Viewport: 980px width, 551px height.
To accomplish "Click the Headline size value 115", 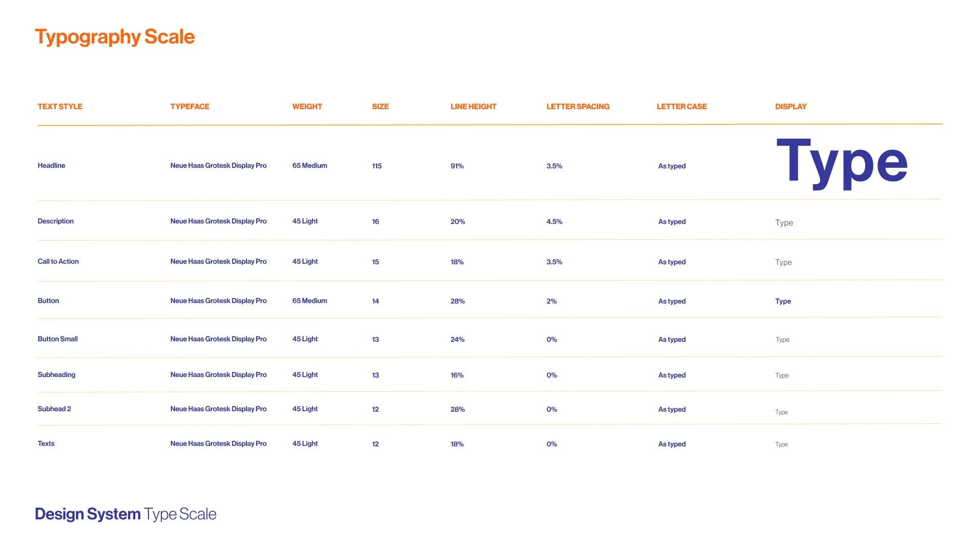I will point(377,166).
